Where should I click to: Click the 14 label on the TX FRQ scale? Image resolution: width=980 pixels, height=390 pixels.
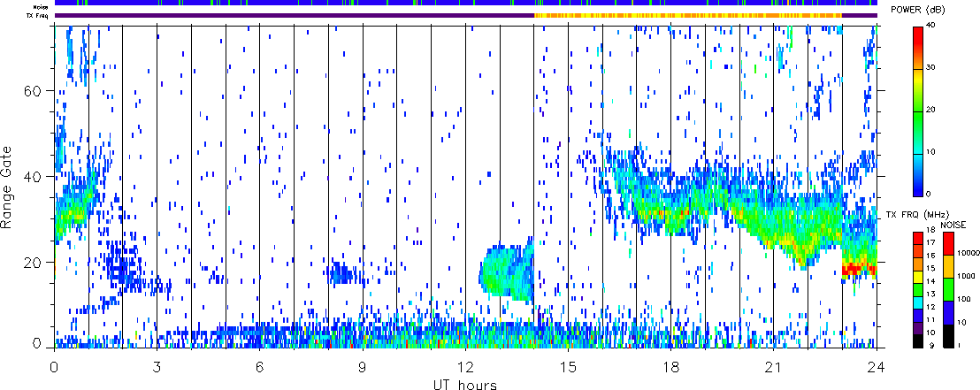[x=931, y=282]
